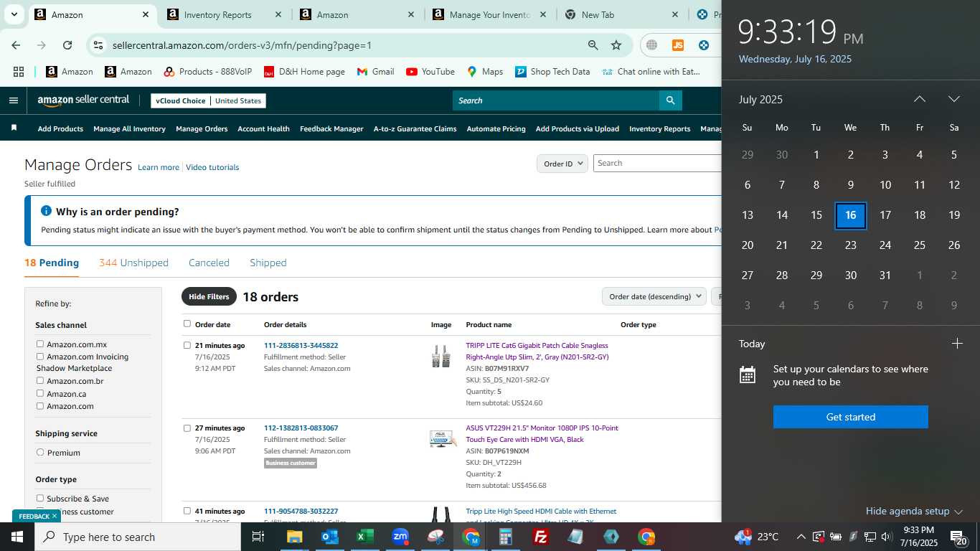980x551 pixels.
Task: Check the order 112-1382813-0833067 checkbox
Action: (187, 428)
